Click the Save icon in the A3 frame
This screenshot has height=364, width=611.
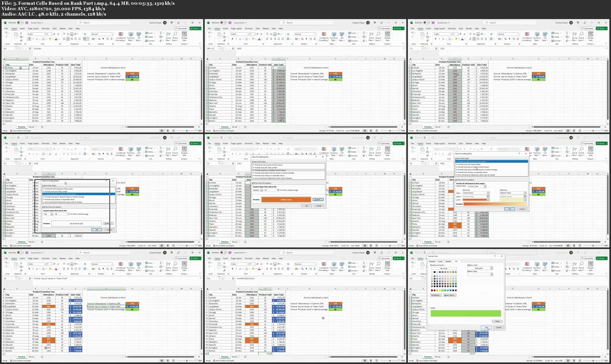click(27, 23)
